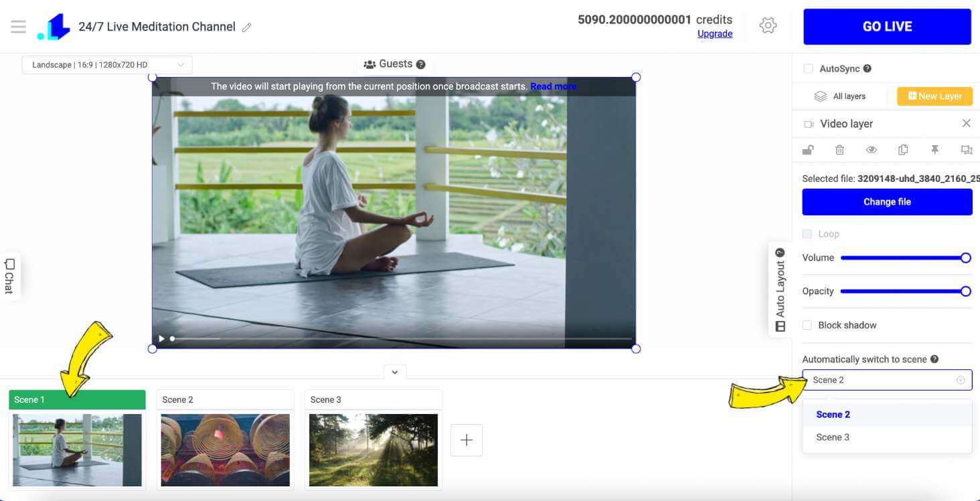Click the Guests help question mark
This screenshot has height=501, width=980.
point(420,64)
